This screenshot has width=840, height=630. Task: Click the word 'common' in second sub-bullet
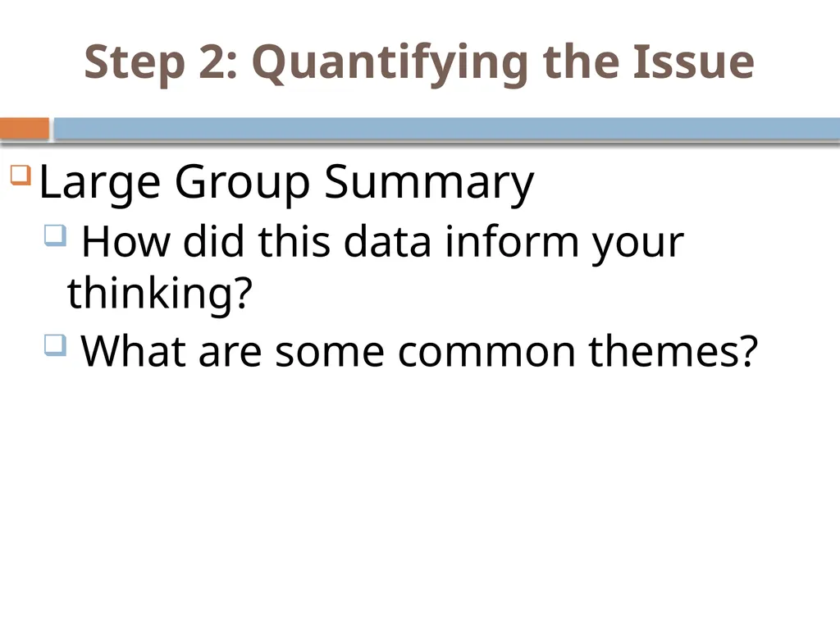486,354
